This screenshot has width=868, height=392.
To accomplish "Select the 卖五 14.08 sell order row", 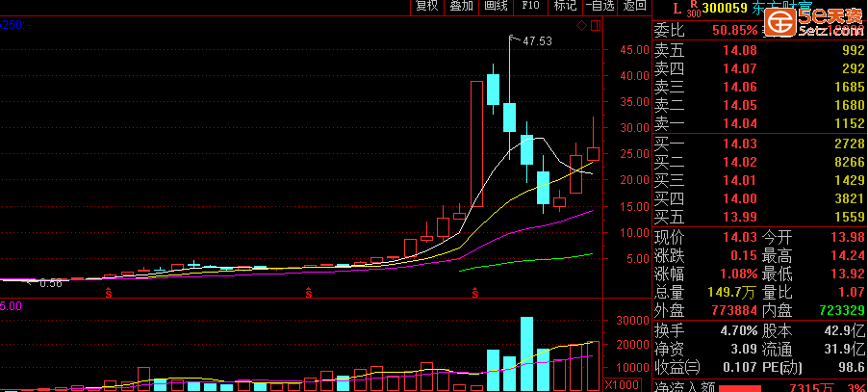I will [759, 51].
